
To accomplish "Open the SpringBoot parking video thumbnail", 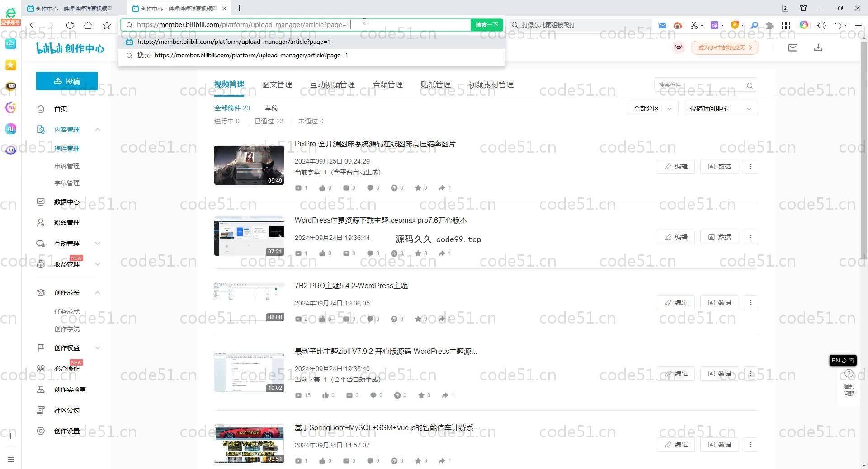I will click(x=249, y=443).
